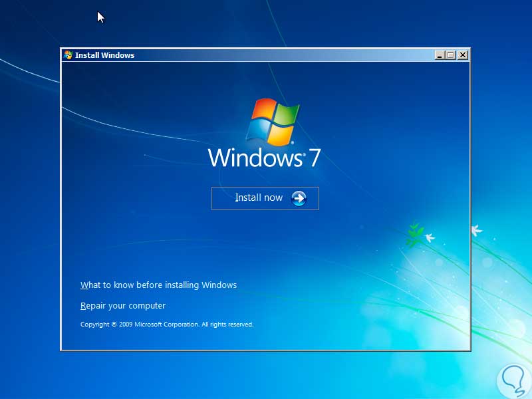Click the Windows flag icon in title bar
Viewport: 532px width, 399px height.
click(68, 55)
